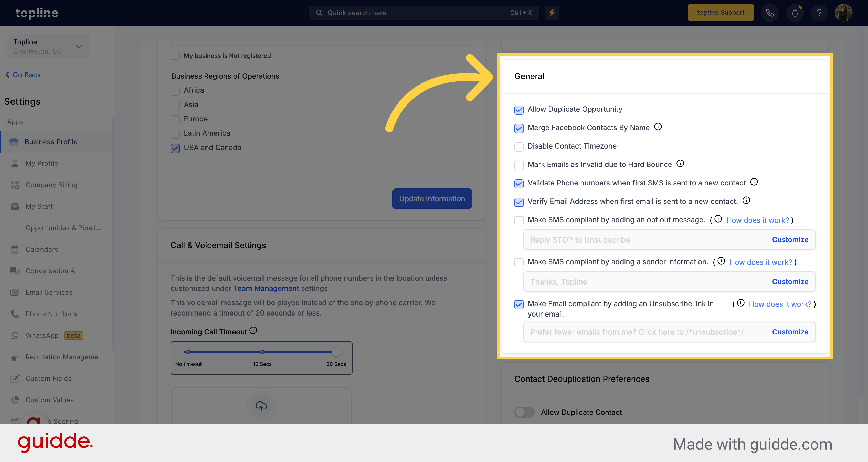Toggle Make SMS compliant by adding opt out message
The height and width of the screenshot is (462, 868).
pyautogui.click(x=518, y=220)
